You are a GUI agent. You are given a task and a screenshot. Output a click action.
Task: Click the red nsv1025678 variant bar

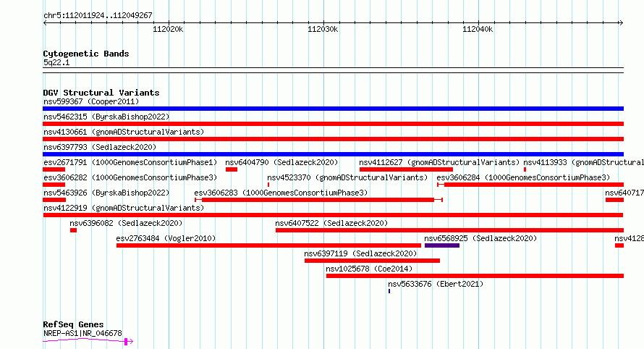475,276
